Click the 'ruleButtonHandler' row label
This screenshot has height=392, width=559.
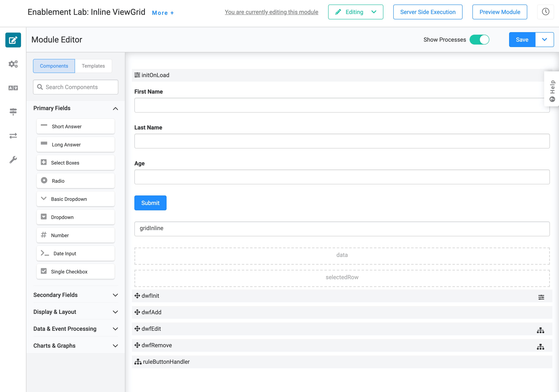(166, 362)
